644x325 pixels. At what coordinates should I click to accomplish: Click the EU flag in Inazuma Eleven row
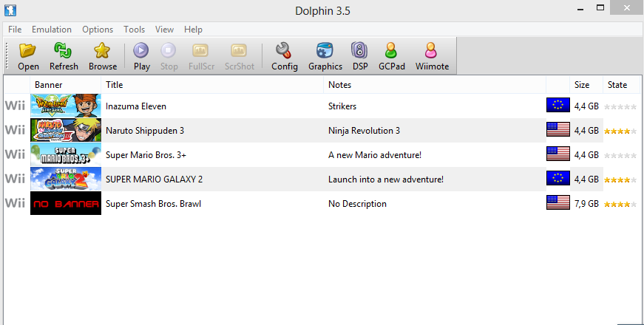557,105
